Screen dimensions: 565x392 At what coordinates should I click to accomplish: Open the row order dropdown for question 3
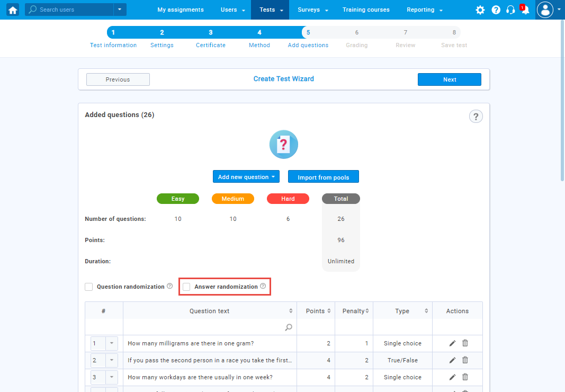111,377
